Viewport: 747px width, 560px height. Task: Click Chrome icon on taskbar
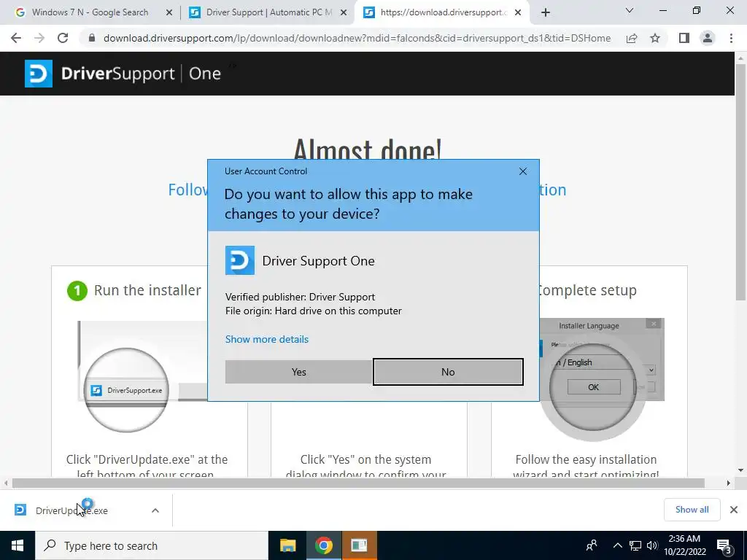click(323, 545)
